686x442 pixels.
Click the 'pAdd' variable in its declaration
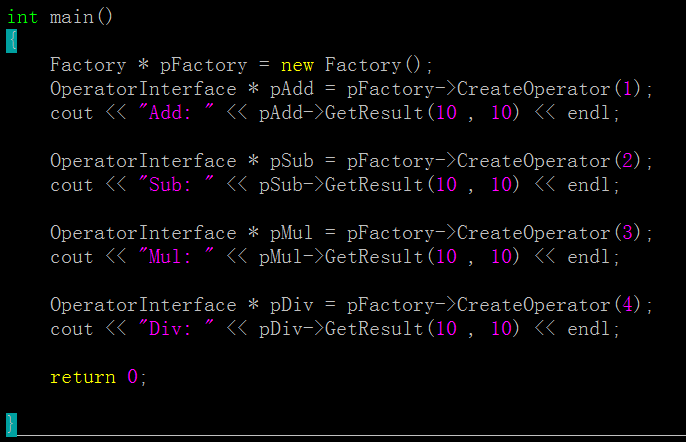[x=292, y=89]
